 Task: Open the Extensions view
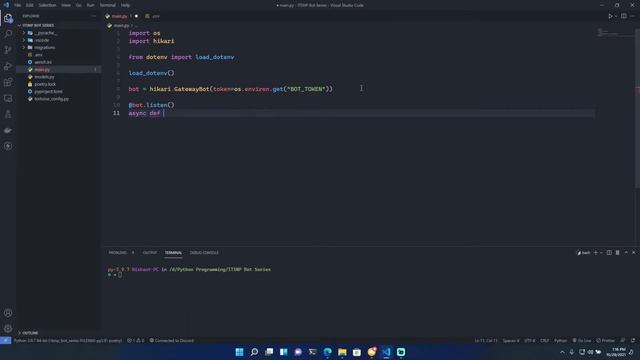(8, 82)
